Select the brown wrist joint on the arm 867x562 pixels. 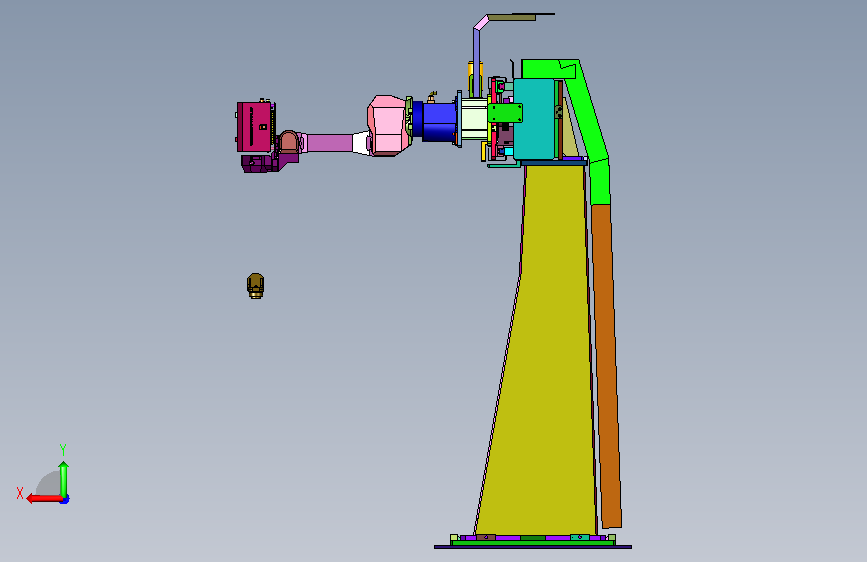pyautogui.click(x=288, y=142)
